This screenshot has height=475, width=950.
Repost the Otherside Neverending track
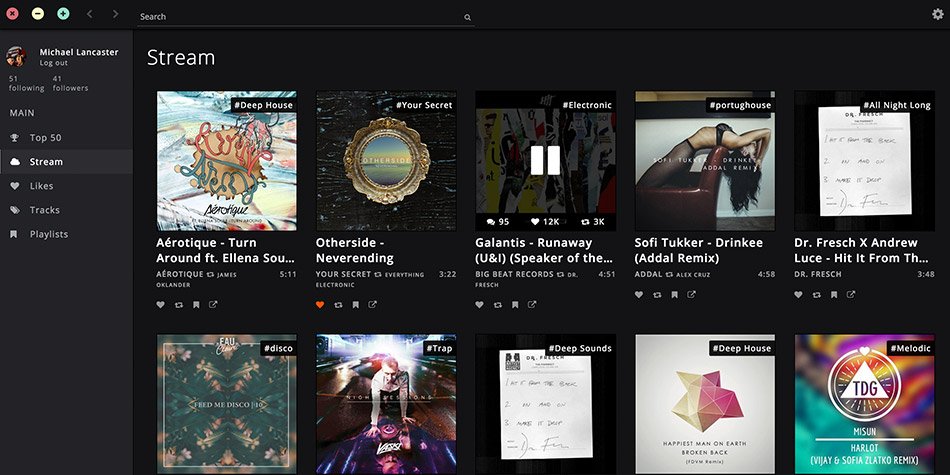pos(338,305)
